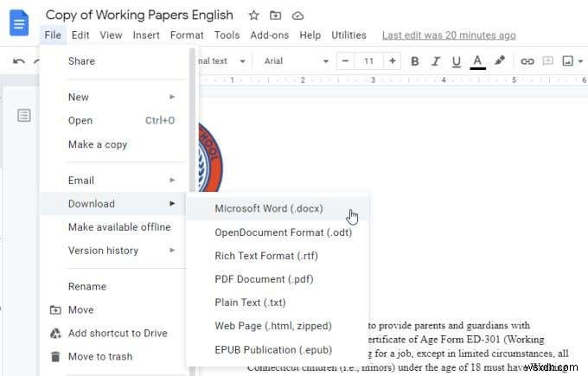Viewport: 588px width, 376px height.
Task: Download as OpenDocument Format (.odt)
Action: tap(278, 233)
